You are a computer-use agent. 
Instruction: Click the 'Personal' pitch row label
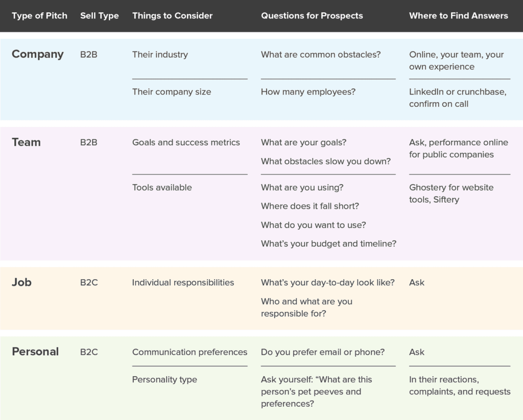point(35,352)
